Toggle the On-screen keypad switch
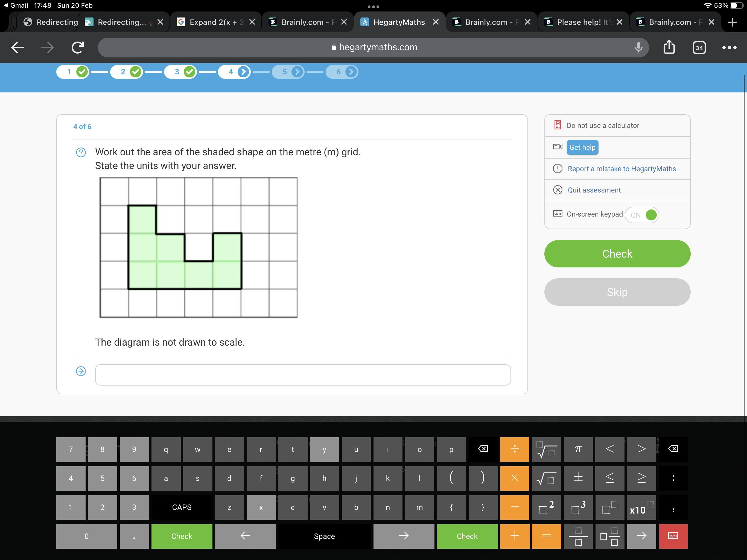The width and height of the screenshot is (747, 560). tap(642, 215)
